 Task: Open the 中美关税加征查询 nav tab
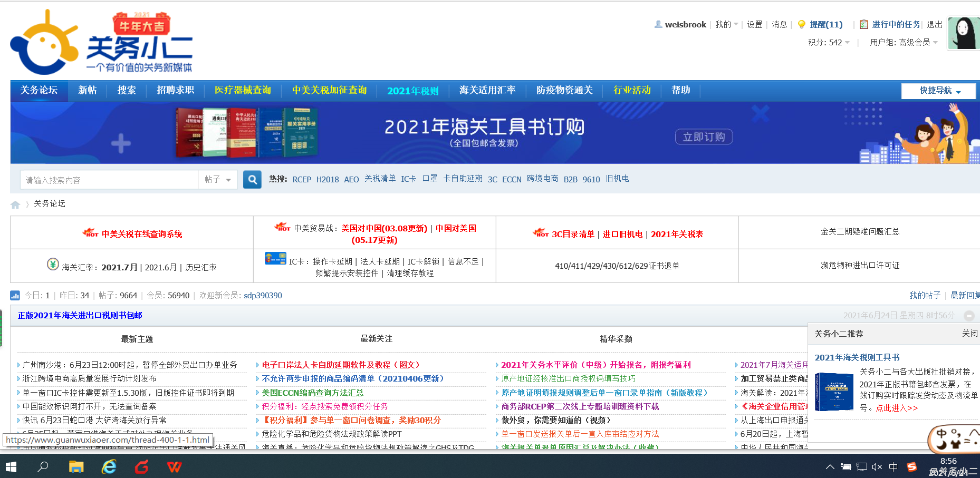pos(329,90)
